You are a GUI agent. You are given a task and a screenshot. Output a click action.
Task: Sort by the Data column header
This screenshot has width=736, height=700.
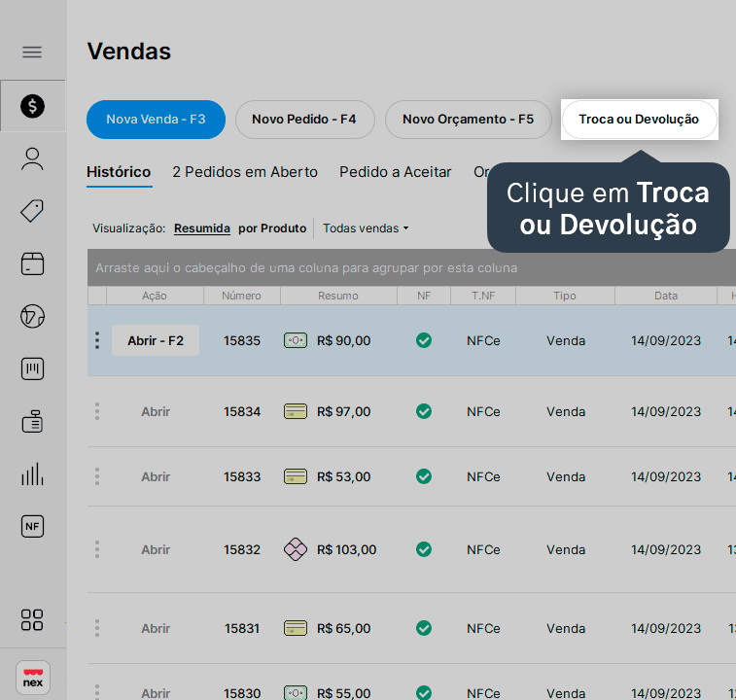point(666,296)
